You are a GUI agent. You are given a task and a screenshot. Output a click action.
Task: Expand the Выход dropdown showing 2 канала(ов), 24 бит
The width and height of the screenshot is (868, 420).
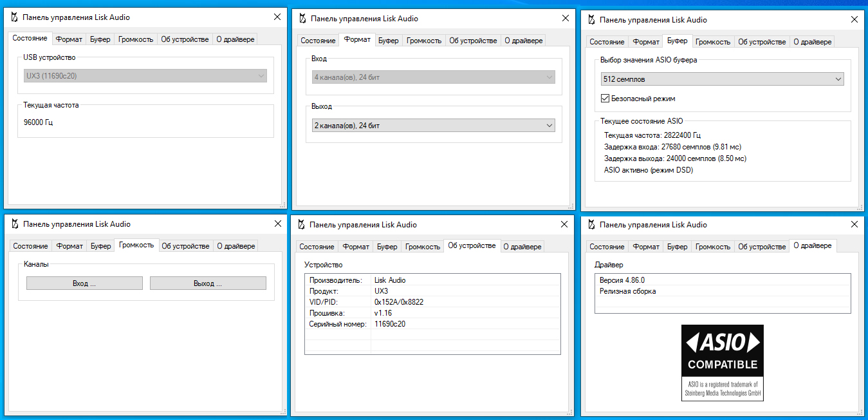tap(433, 126)
